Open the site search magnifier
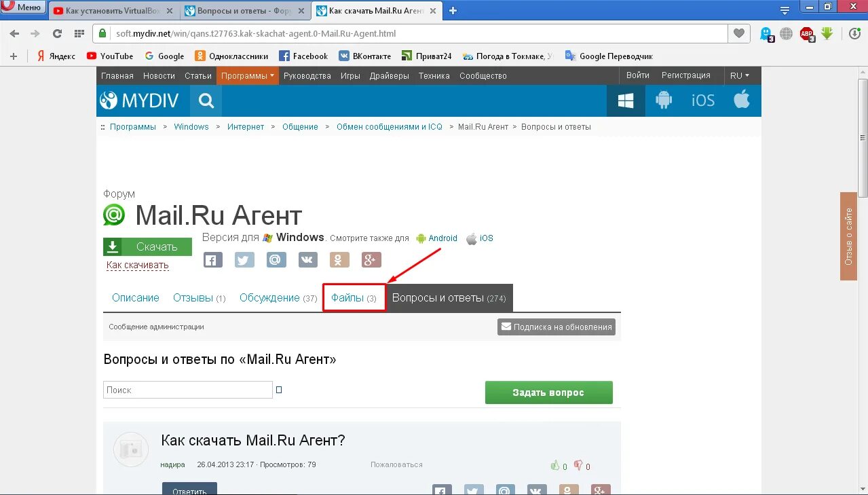This screenshot has width=868, height=495. [x=206, y=100]
